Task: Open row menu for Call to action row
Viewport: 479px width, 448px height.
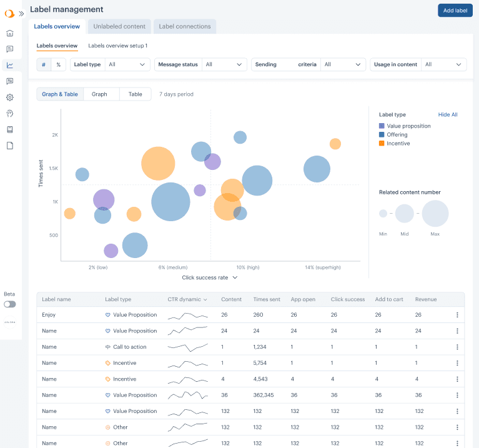Action: click(x=457, y=347)
